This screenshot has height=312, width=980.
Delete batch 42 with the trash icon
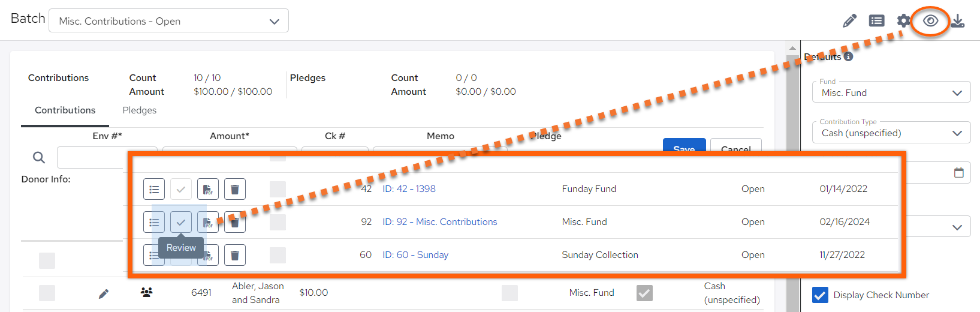(235, 189)
